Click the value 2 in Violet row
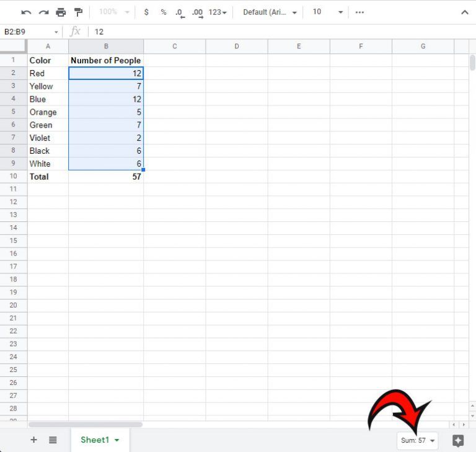Image resolution: width=476 pixels, height=452 pixels. click(106, 138)
